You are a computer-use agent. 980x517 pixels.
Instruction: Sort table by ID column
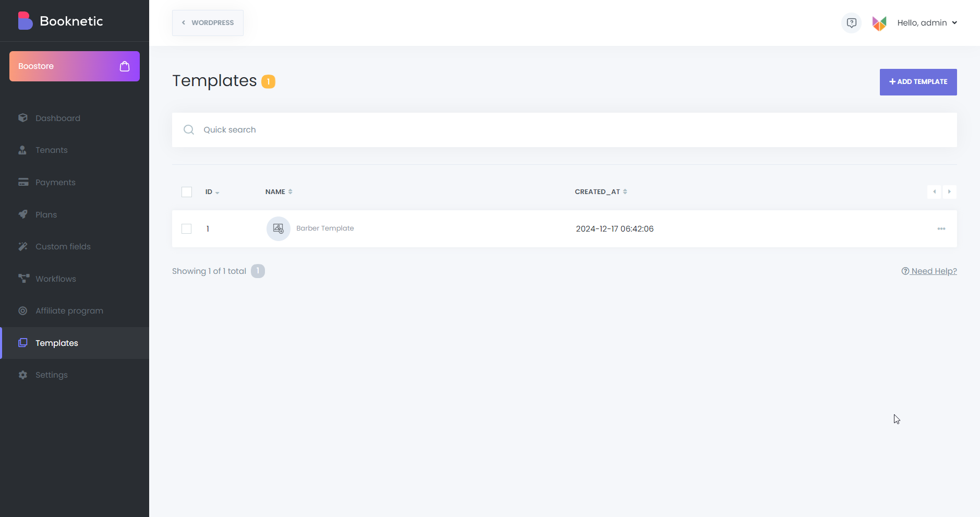[x=212, y=192]
